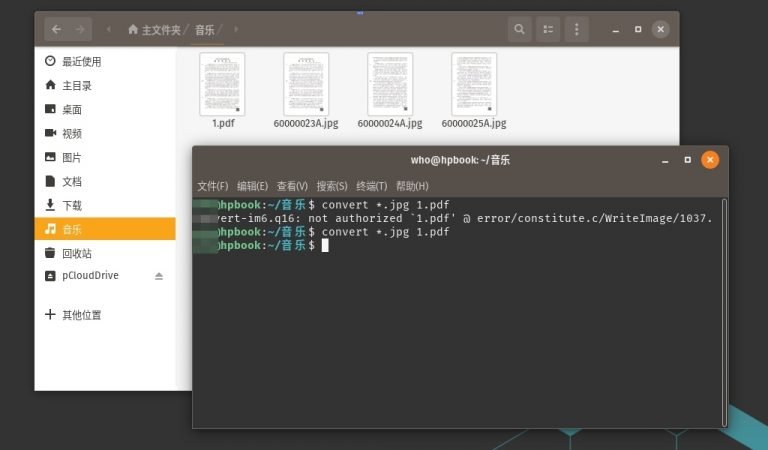Open the terminal 终端(T) menu
Viewport: 768px width, 450px height.
click(x=372, y=186)
